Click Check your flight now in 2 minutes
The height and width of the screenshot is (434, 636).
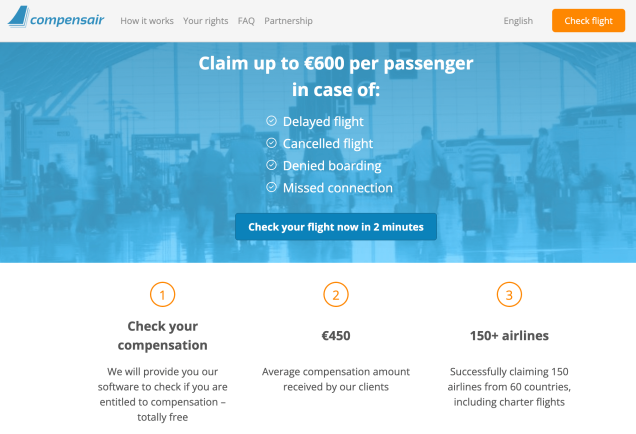336,227
